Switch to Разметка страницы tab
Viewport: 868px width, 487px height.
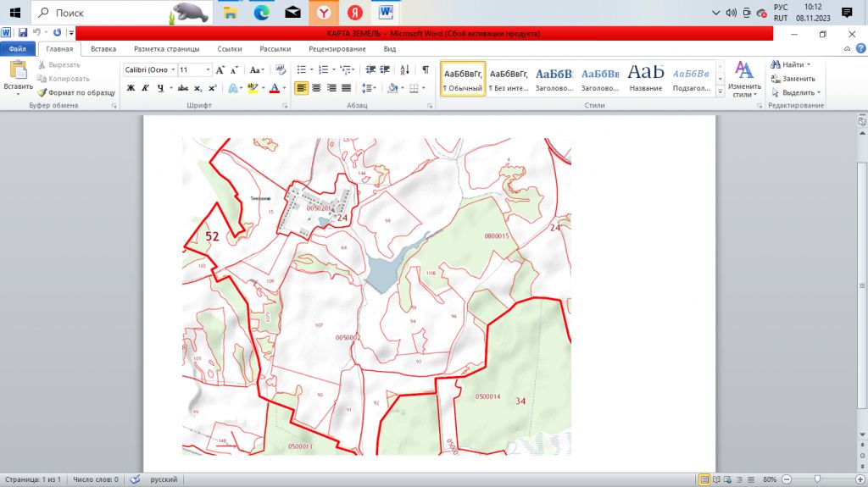pyautogui.click(x=167, y=49)
